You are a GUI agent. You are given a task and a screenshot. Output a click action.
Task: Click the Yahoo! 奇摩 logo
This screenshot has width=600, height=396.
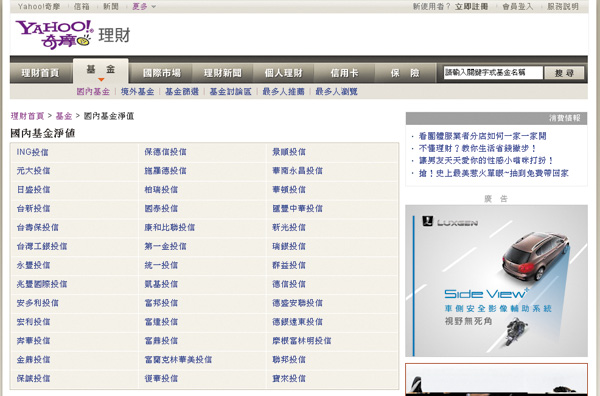[x=54, y=35]
